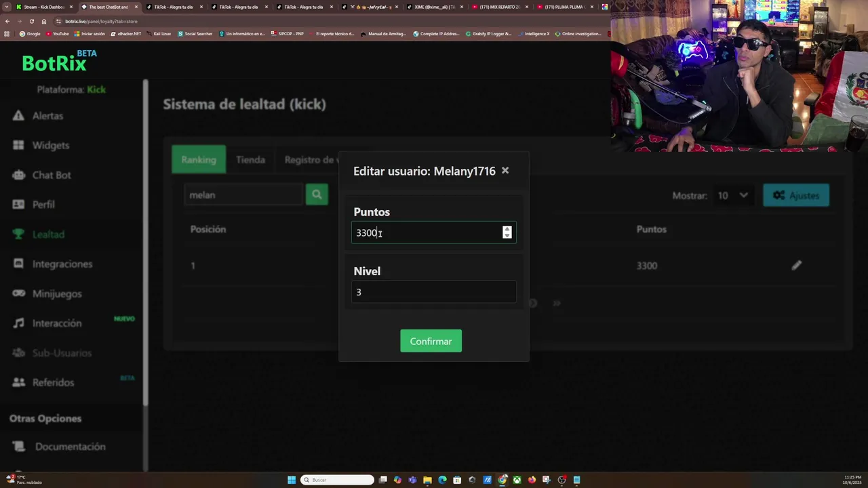Viewport: 868px width, 488px height.
Task: Switch to PLUMA PLUMA YouTube tab
Action: [564, 7]
